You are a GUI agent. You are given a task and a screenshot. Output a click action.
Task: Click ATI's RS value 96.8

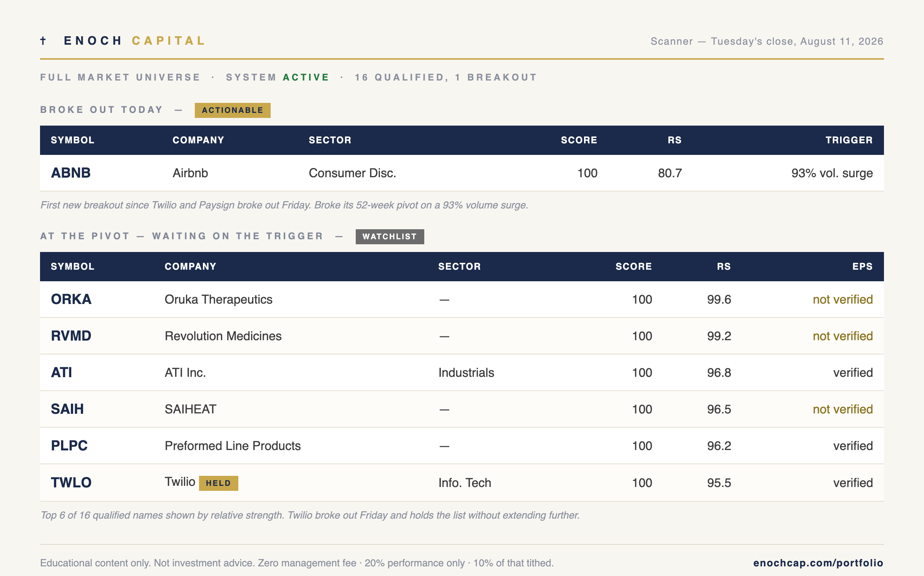[719, 373]
